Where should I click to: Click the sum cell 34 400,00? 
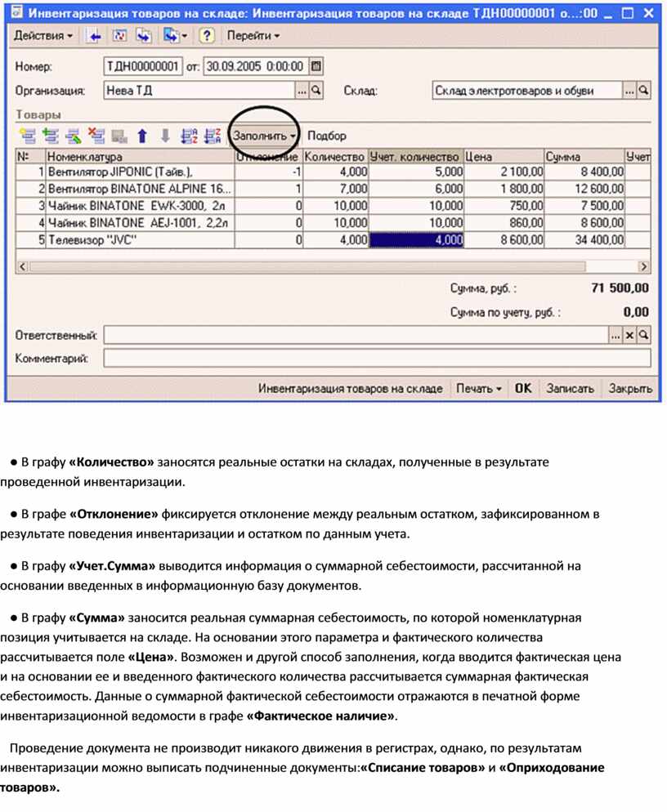click(x=584, y=240)
